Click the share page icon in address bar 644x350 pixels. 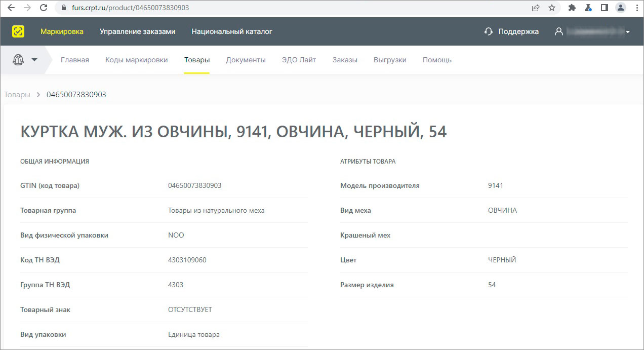pos(536,8)
